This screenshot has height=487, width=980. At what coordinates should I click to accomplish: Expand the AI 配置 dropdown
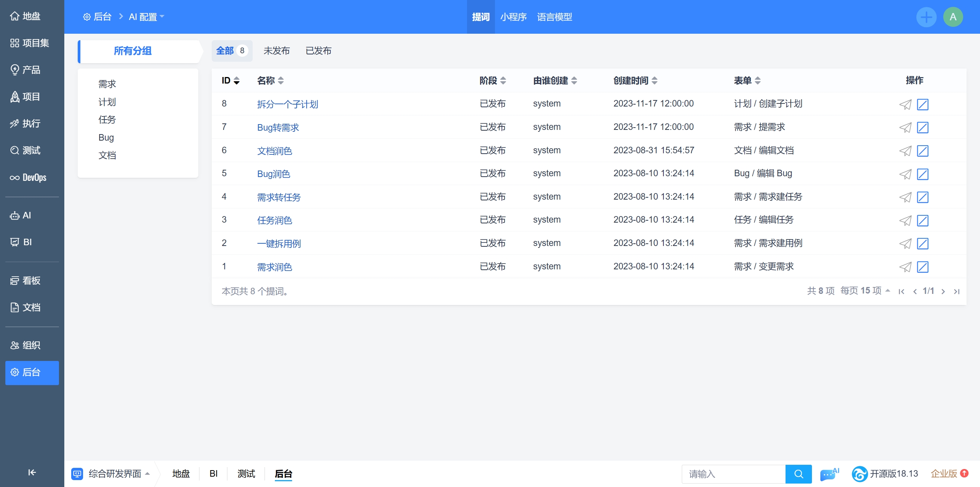coord(147,17)
